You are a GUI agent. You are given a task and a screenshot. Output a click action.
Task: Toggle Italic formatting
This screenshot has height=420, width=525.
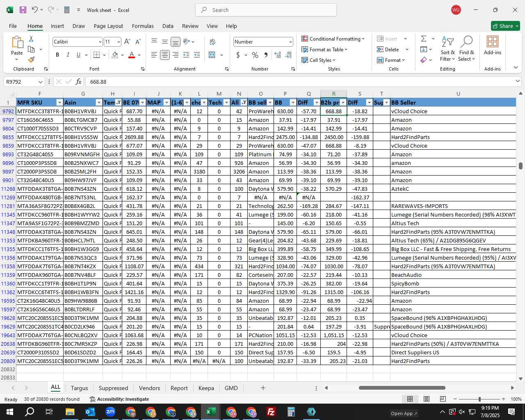click(68, 55)
